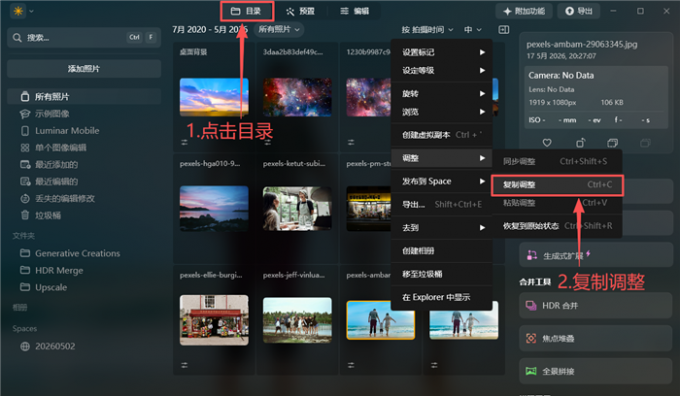
Task: Switch to the 预置 tab
Action: 301,11
